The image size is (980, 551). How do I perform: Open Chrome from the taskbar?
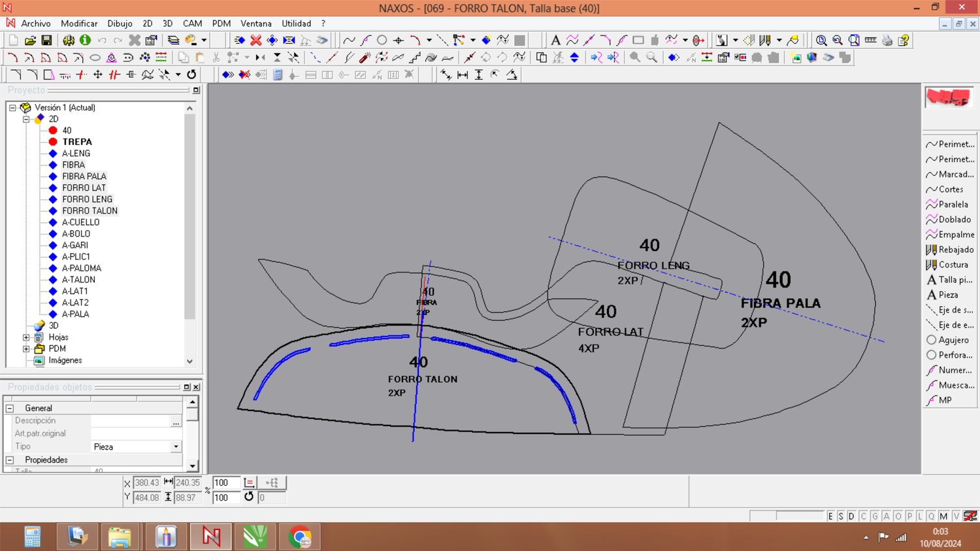click(300, 537)
